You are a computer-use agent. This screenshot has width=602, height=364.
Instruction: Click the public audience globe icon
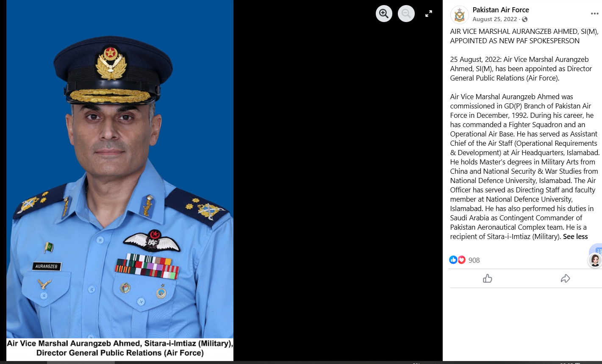(x=525, y=19)
